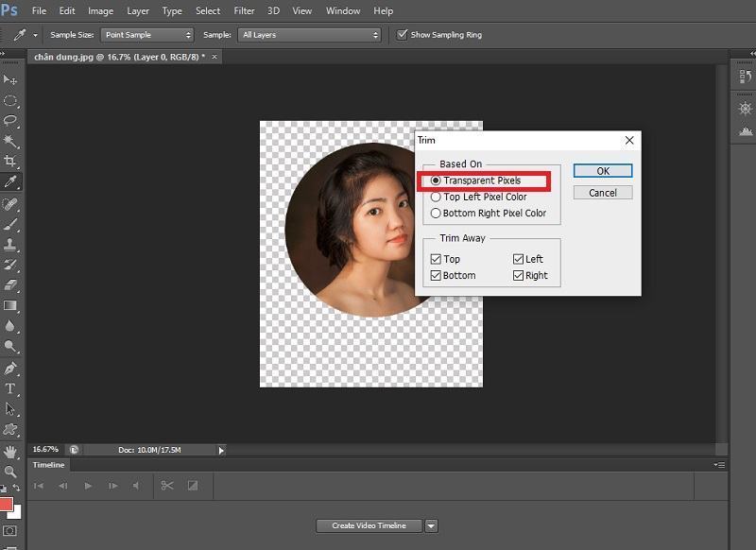Enable the Bottom Right Pixel Color option
This screenshot has width=756, height=550.
pos(434,213)
